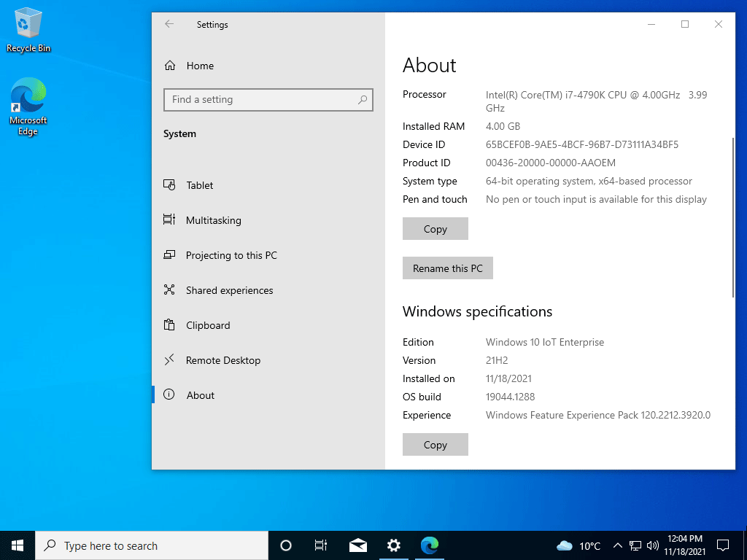Copy the Windows specifications

pyautogui.click(x=436, y=445)
